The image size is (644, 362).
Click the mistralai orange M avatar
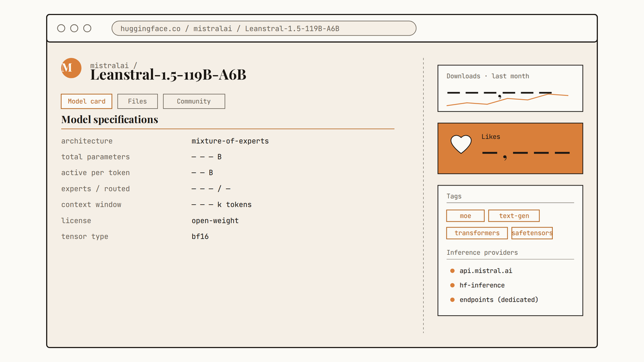click(x=71, y=68)
